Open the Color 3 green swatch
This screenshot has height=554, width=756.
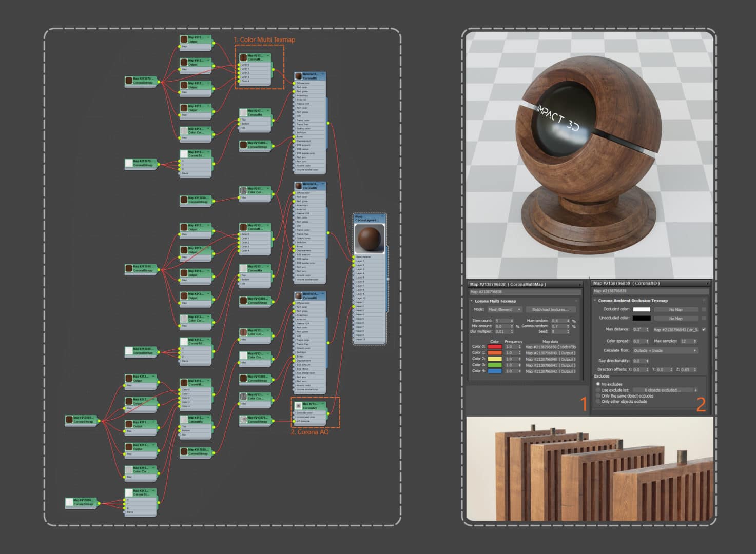point(495,365)
